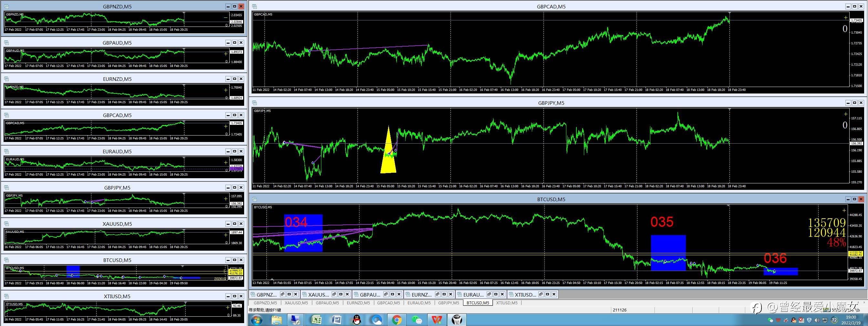
Task: Open WeChat from the taskbar
Action: pos(417,320)
